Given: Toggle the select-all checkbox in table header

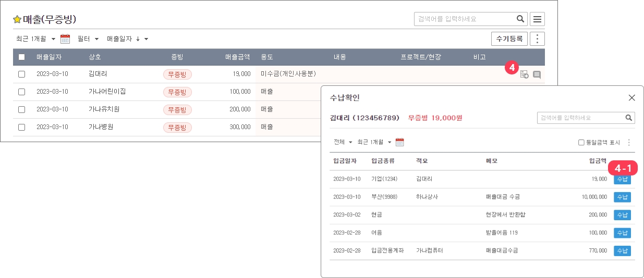Looking at the screenshot, I should coord(21,57).
